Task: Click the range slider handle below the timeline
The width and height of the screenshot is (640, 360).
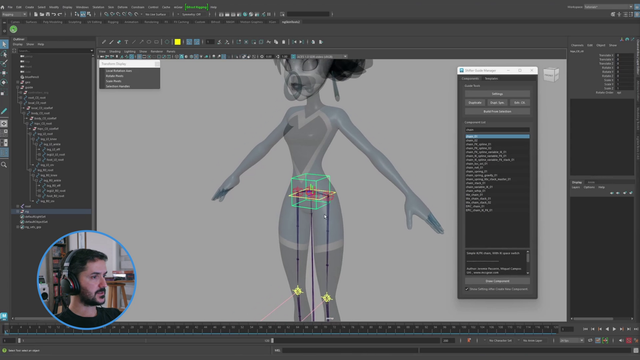Action: tap(272, 340)
